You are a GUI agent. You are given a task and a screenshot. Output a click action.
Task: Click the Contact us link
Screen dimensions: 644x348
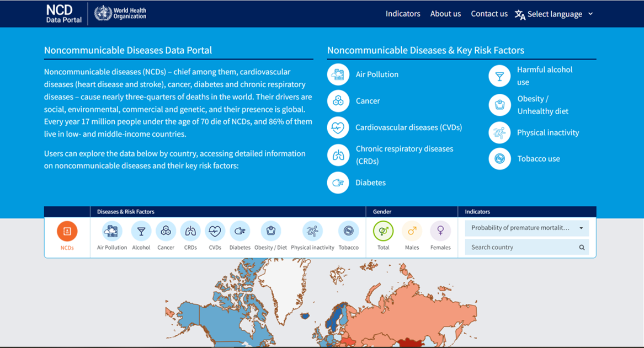pyautogui.click(x=489, y=14)
